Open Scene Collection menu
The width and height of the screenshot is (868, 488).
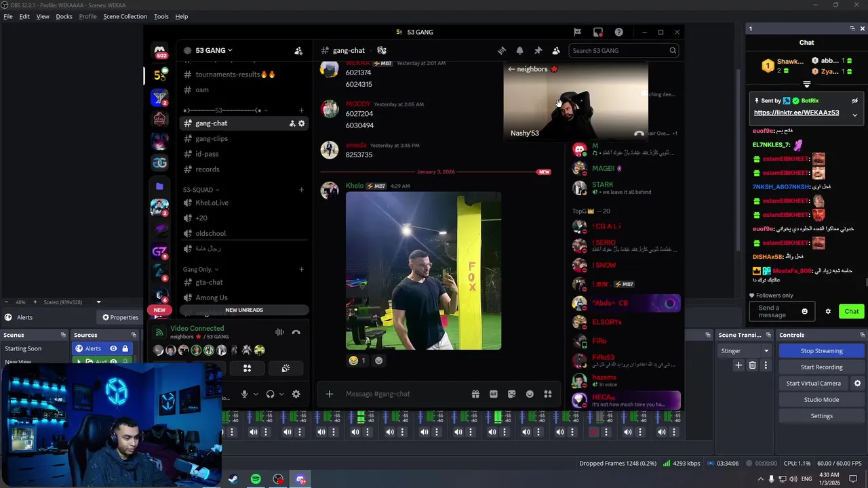pos(125,16)
